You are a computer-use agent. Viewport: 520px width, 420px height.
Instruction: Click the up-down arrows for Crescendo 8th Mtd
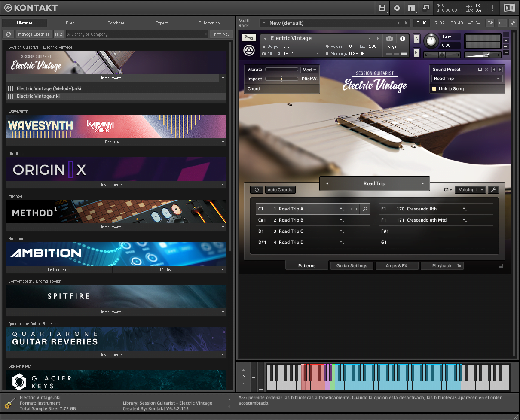[x=465, y=220]
